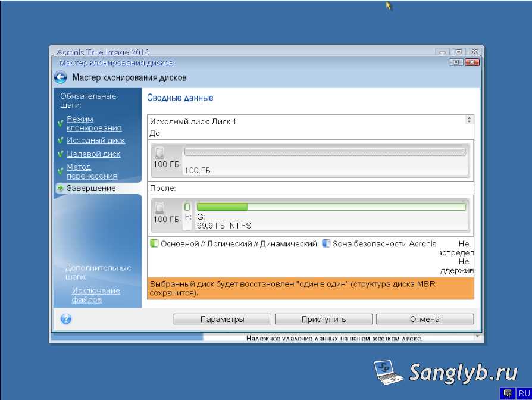The height and width of the screenshot is (400, 532).
Task: Select the Завершение step in sidebar
Action: (x=91, y=188)
